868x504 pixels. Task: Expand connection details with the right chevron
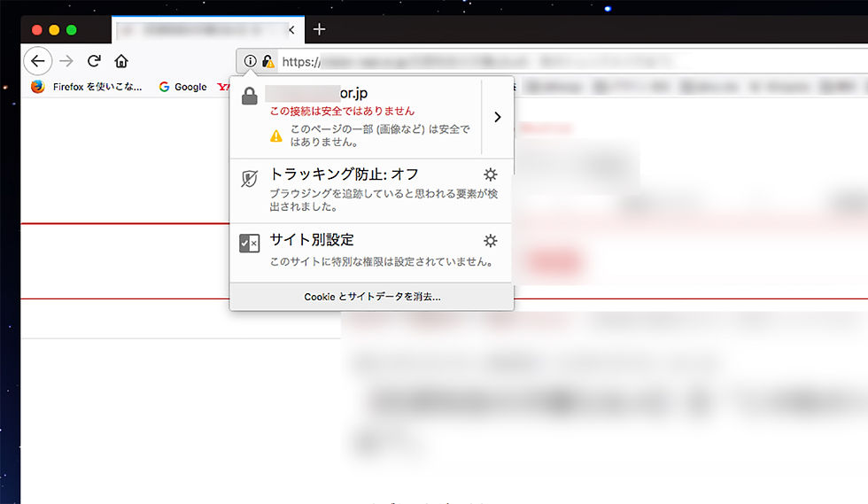[497, 117]
